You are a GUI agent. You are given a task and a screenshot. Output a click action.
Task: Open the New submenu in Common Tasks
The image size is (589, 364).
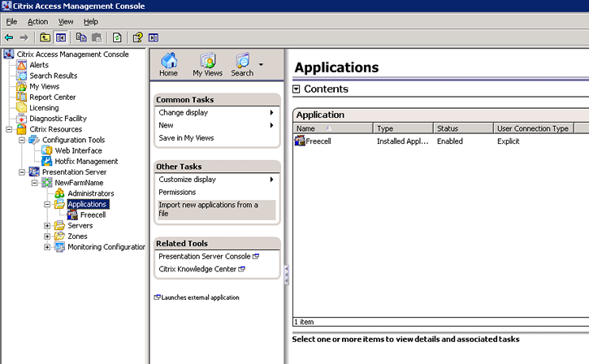tap(216, 125)
